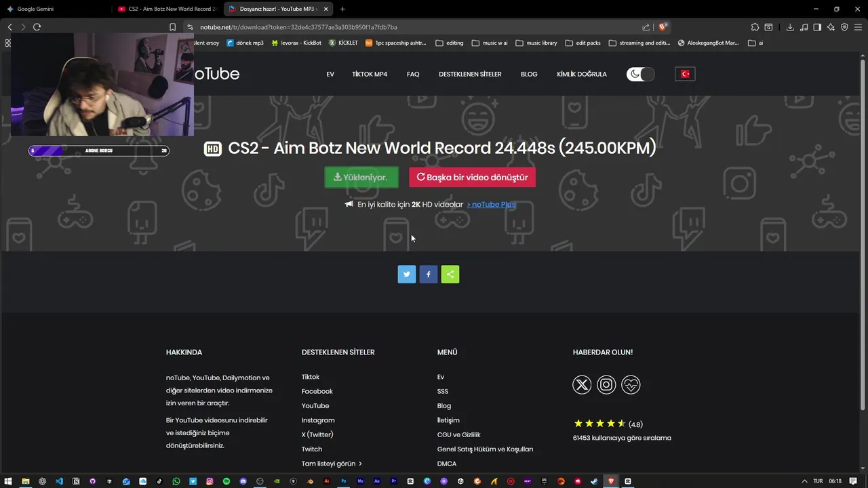Open X (Twitter) in supported sites list
868x488 pixels.
click(317, 434)
